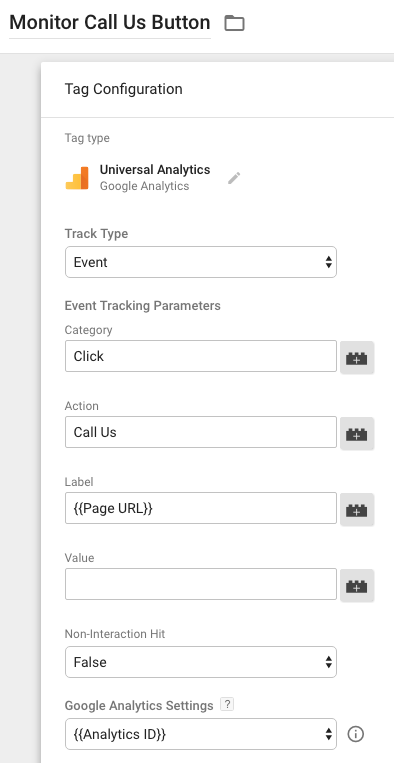This screenshot has height=763, width=394.
Task: Click the Event Tracking Parameters heading
Action: pyautogui.click(x=143, y=306)
